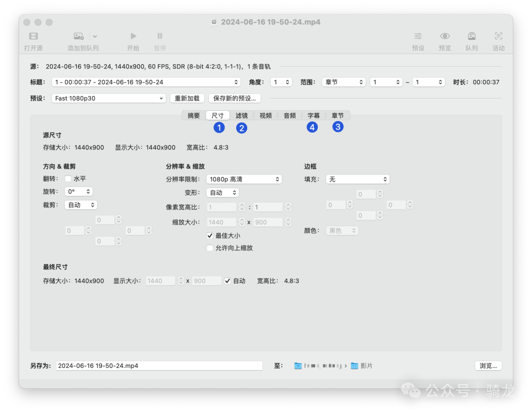Switch to the 摘要 tab
The height and width of the screenshot is (412, 532).
click(x=194, y=116)
